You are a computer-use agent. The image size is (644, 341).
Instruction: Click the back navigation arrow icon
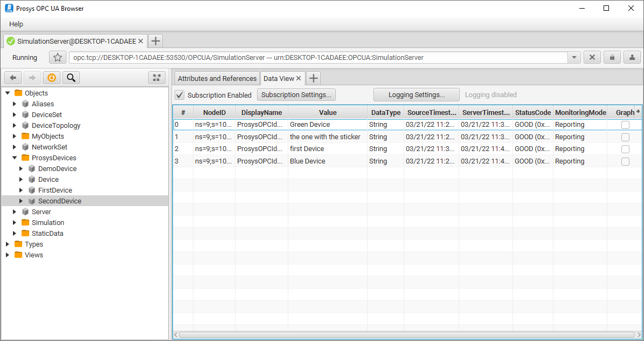coord(13,78)
